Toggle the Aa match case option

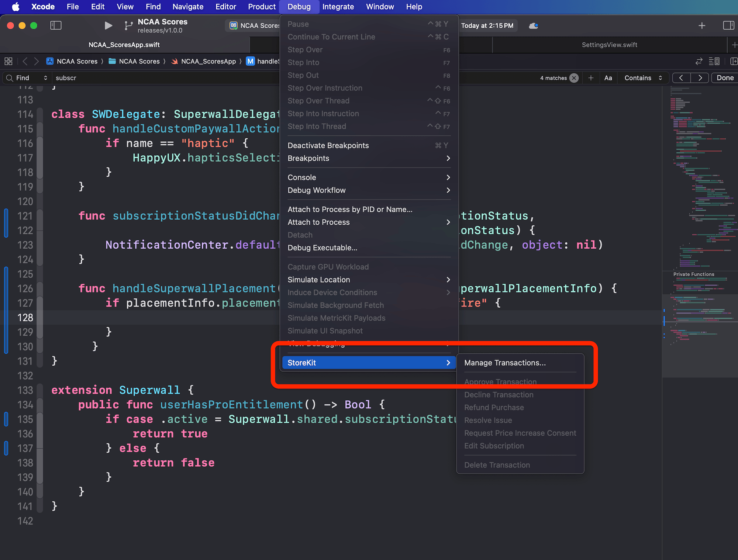pos(608,78)
